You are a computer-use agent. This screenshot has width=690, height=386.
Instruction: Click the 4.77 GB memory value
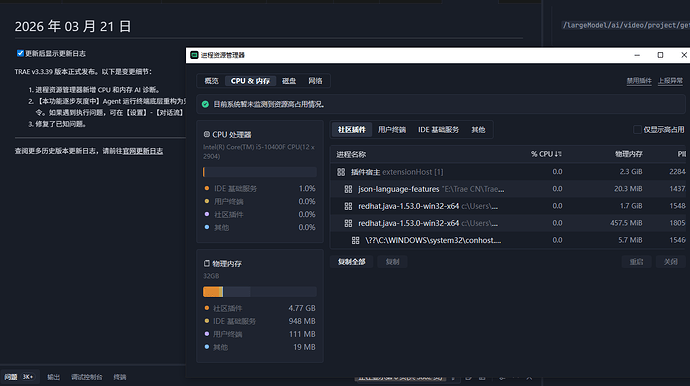(x=302, y=308)
